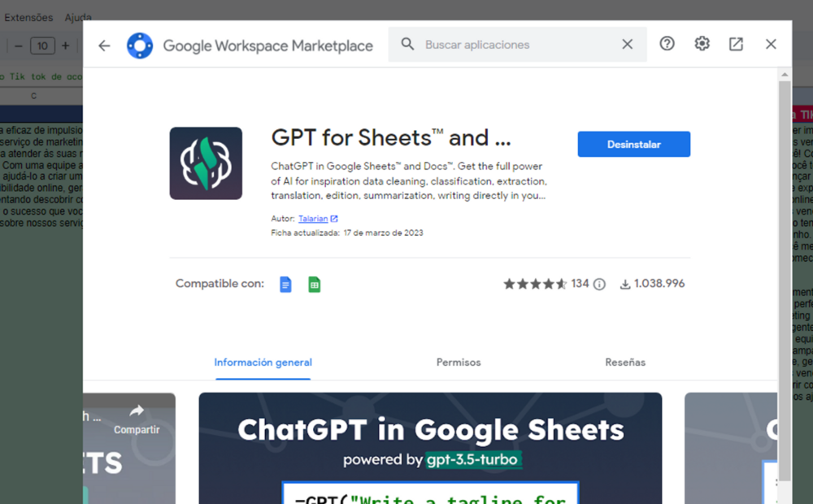813x504 pixels.
Task: Click the scrollbar up arrow
Action: 785,75
